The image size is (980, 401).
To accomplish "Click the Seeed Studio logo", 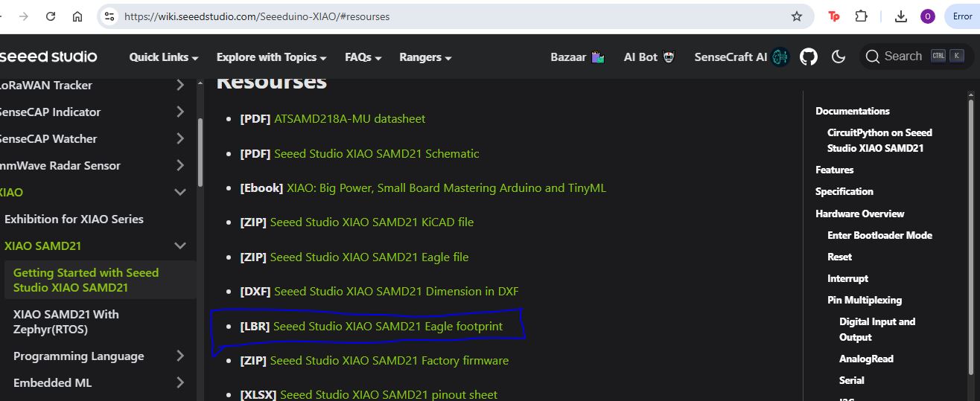I will point(48,57).
